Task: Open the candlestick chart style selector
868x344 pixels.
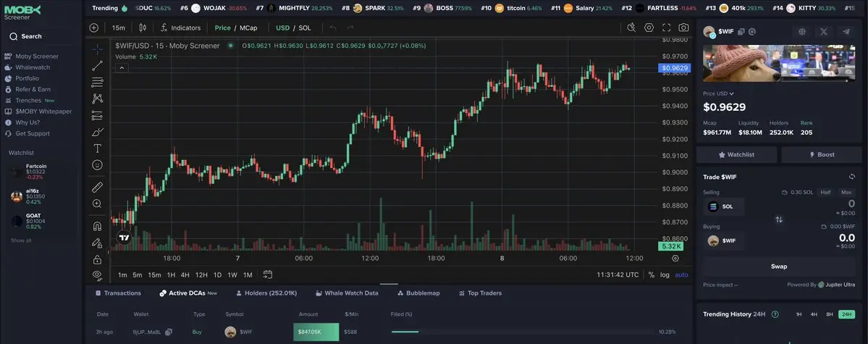Action: point(143,28)
